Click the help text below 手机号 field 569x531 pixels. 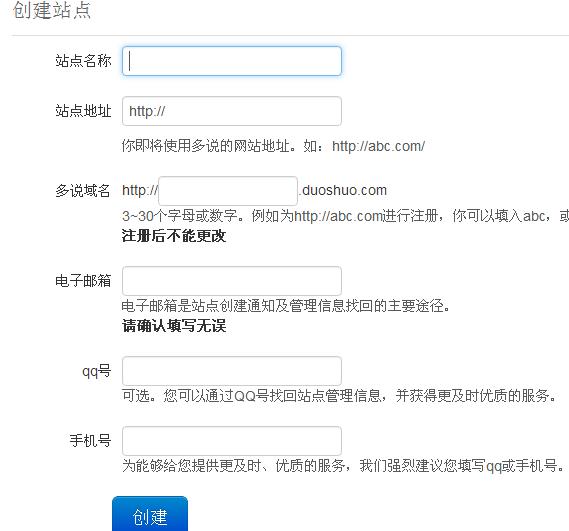pyautogui.click(x=343, y=466)
